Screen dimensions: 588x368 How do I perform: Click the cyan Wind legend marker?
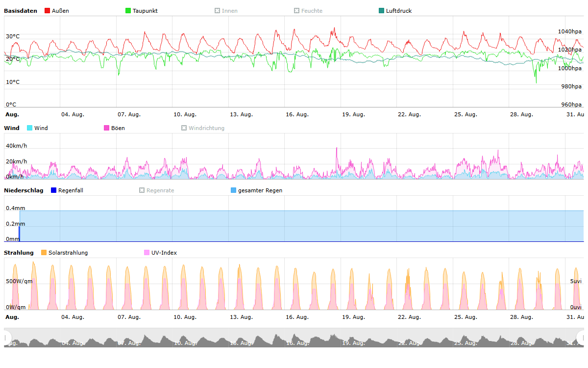[x=29, y=128]
